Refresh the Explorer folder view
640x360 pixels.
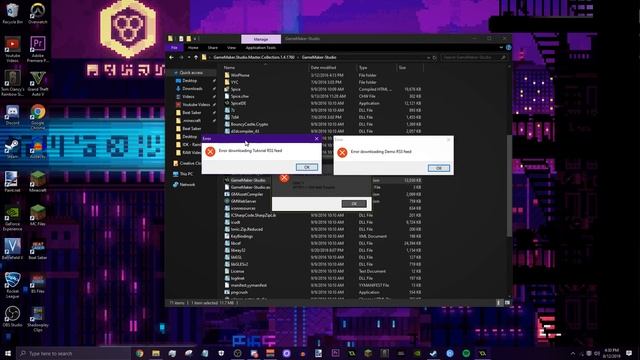pos(435,58)
